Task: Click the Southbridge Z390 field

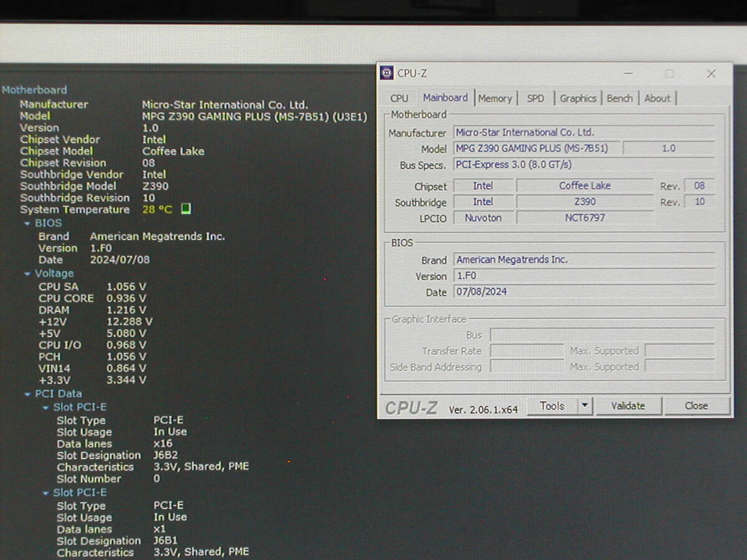Action: pos(585,202)
